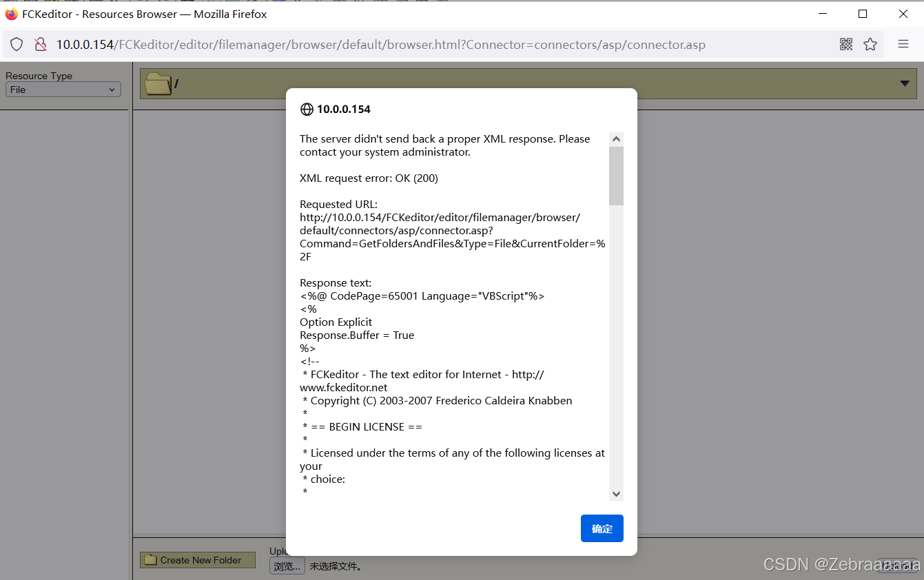Click Create New Folder button

pyautogui.click(x=198, y=560)
